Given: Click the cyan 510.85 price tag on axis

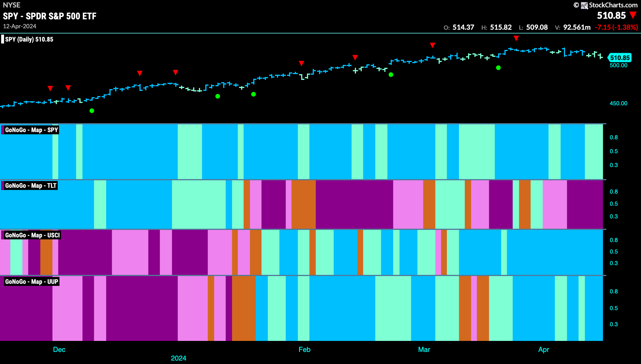Looking at the screenshot, I should pyautogui.click(x=620, y=58).
